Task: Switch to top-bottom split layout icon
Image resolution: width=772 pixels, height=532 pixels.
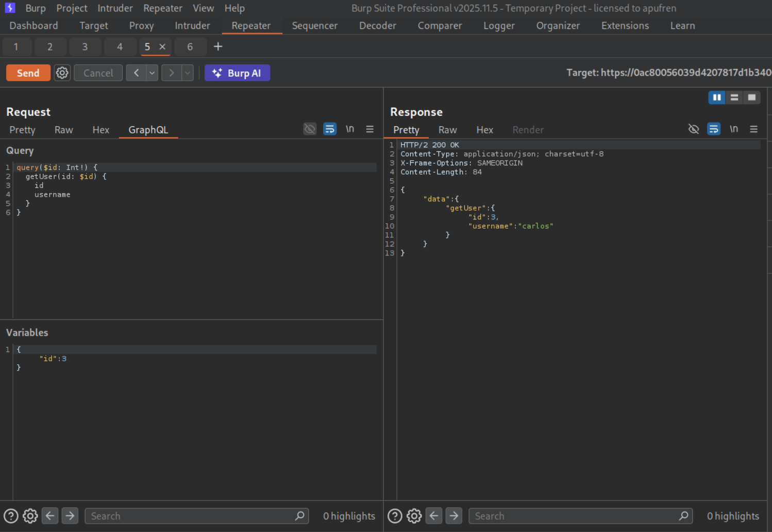Action: [x=734, y=97]
